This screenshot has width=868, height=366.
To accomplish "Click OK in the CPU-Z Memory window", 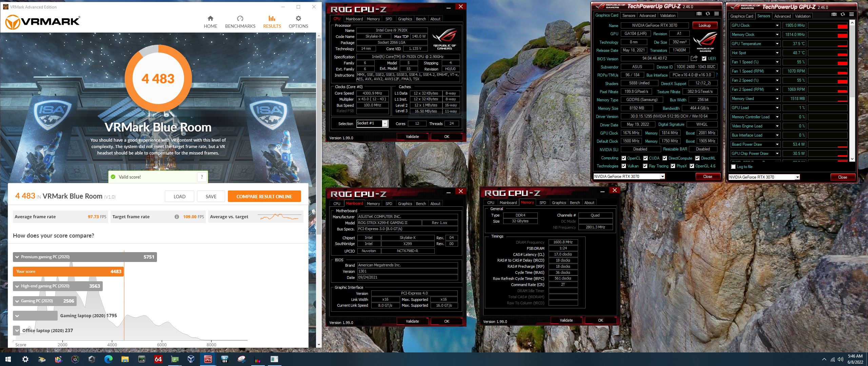I will click(600, 320).
